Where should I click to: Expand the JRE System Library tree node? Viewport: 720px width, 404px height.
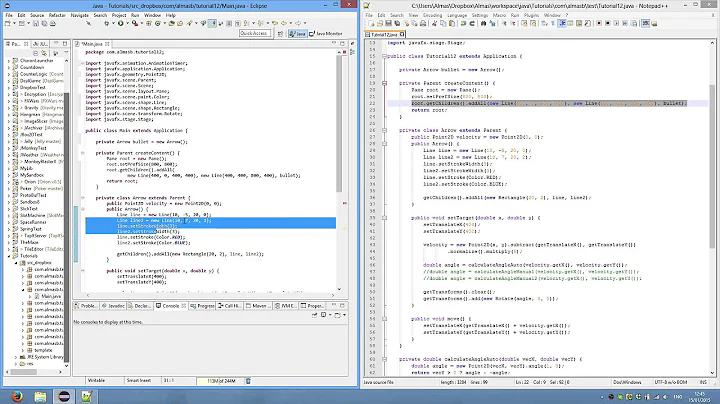pos(16,357)
